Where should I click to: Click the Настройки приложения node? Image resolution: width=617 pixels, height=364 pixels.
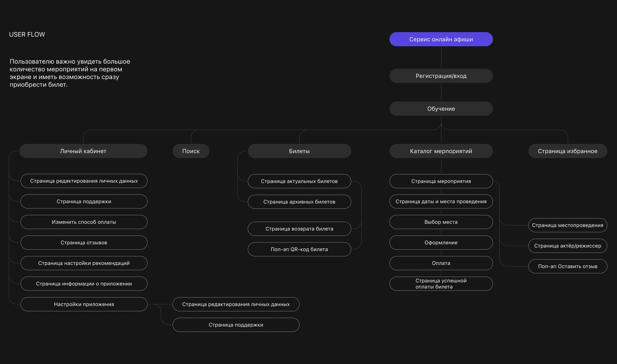84,304
